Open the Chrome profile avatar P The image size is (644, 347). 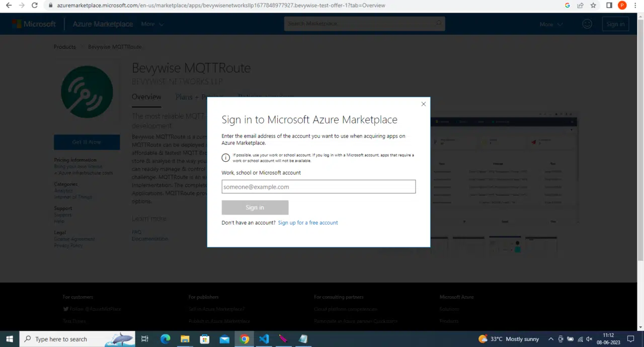point(622,6)
